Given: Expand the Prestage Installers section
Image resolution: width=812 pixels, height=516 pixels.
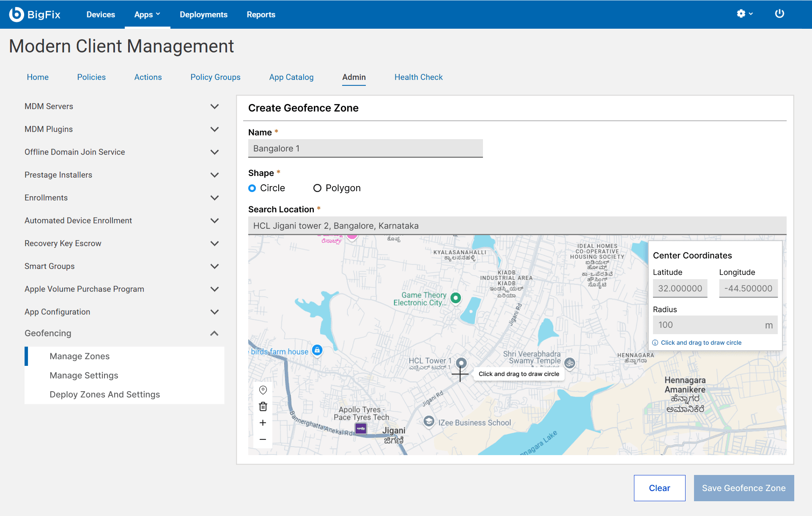Looking at the screenshot, I should pyautogui.click(x=214, y=175).
